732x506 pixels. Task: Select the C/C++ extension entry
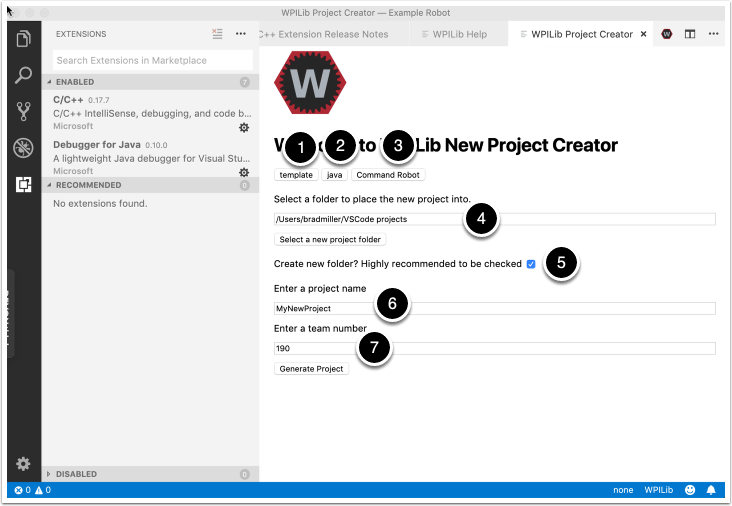click(150, 112)
